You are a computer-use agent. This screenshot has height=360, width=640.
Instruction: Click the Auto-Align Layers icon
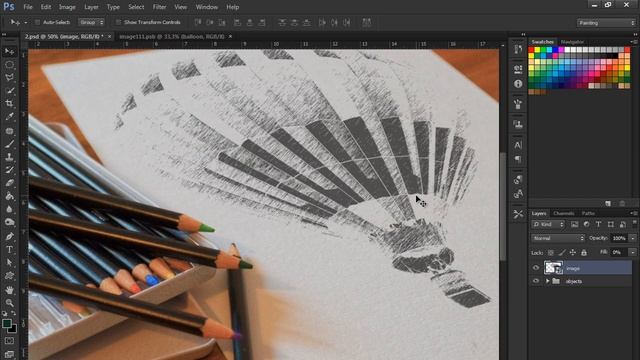pyautogui.click(x=367, y=22)
